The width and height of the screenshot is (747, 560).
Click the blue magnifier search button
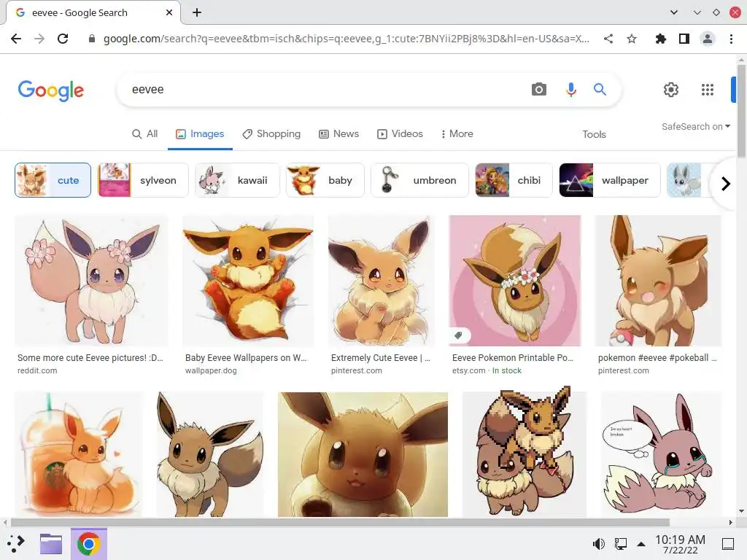[x=600, y=89]
